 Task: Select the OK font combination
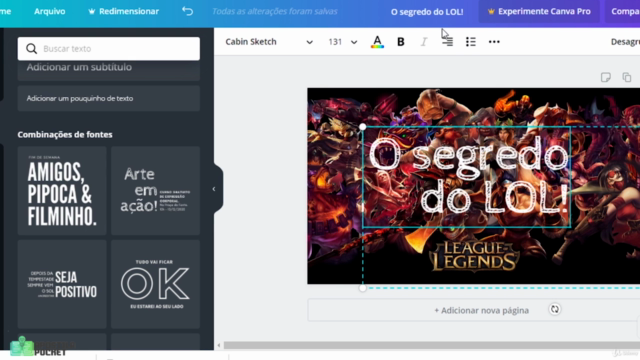point(156,284)
